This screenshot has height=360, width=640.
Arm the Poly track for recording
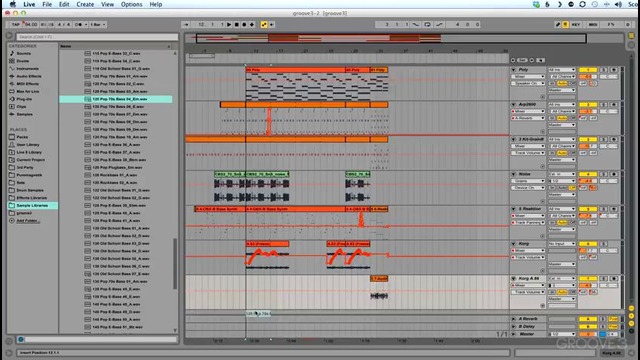[x=613, y=70]
